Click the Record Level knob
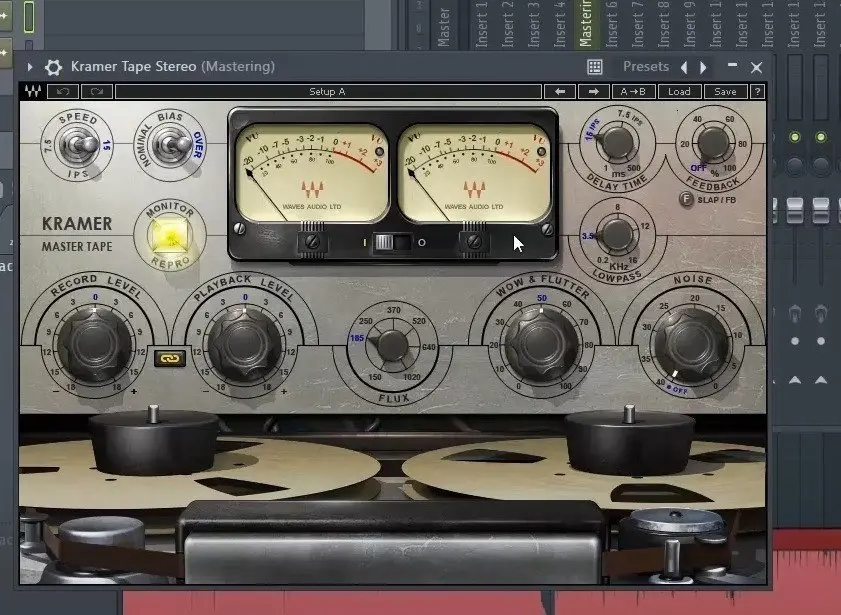The height and width of the screenshot is (615, 841). [x=94, y=345]
